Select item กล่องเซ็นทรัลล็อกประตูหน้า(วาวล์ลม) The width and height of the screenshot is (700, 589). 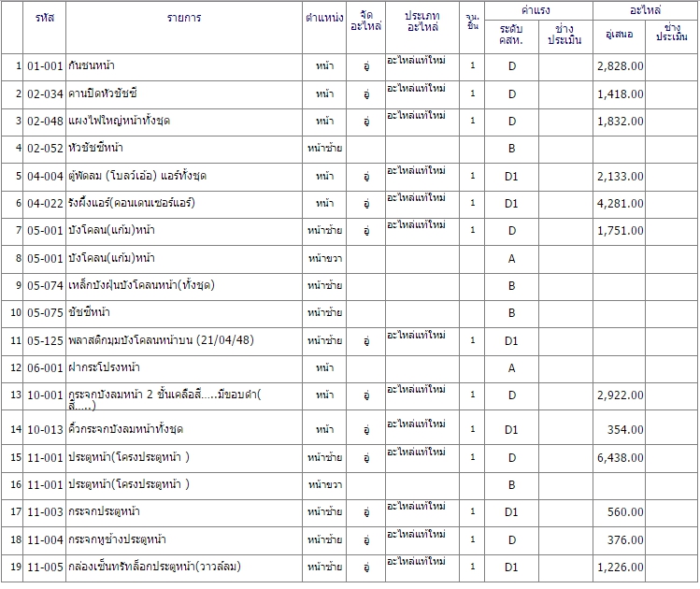point(154,567)
